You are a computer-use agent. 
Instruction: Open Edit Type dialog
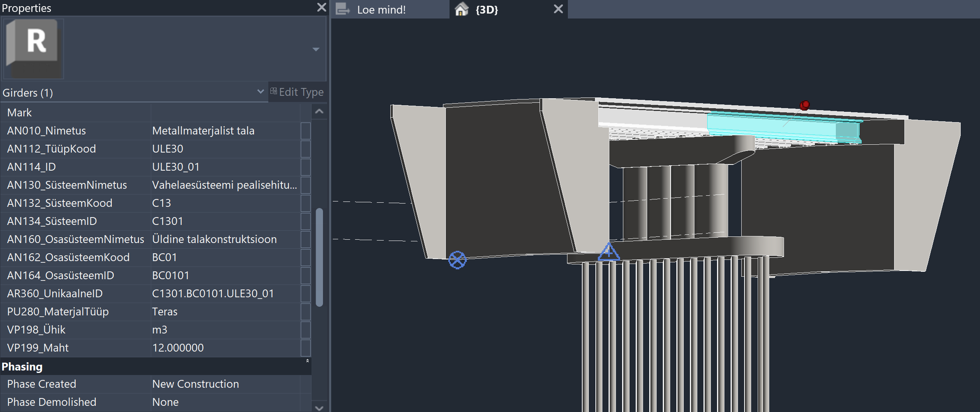[x=297, y=92]
